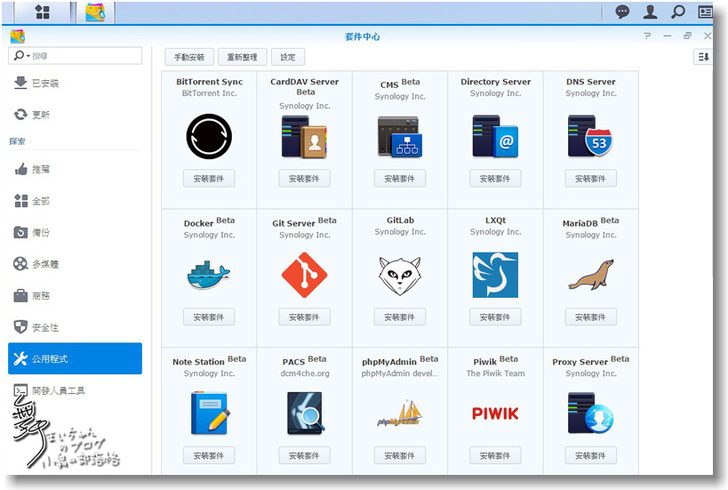
Task: Click the 手動安裝 manual install button
Action: 189,57
